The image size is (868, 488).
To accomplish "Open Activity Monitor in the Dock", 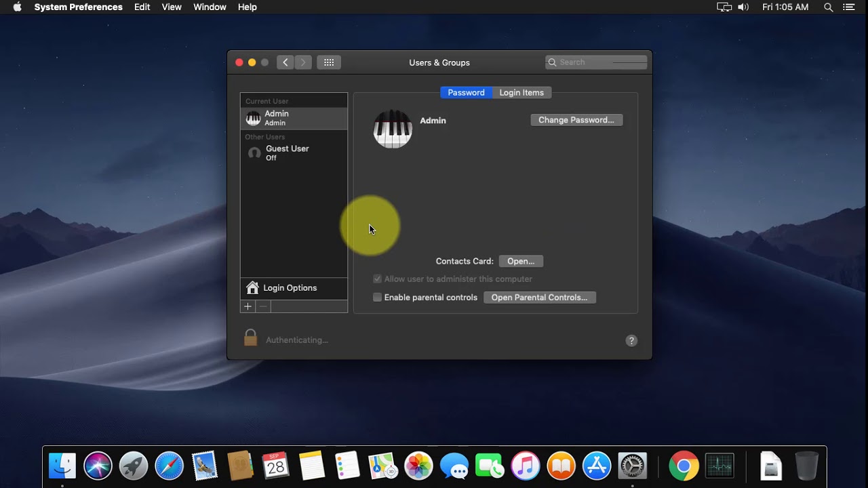I will pos(719,466).
